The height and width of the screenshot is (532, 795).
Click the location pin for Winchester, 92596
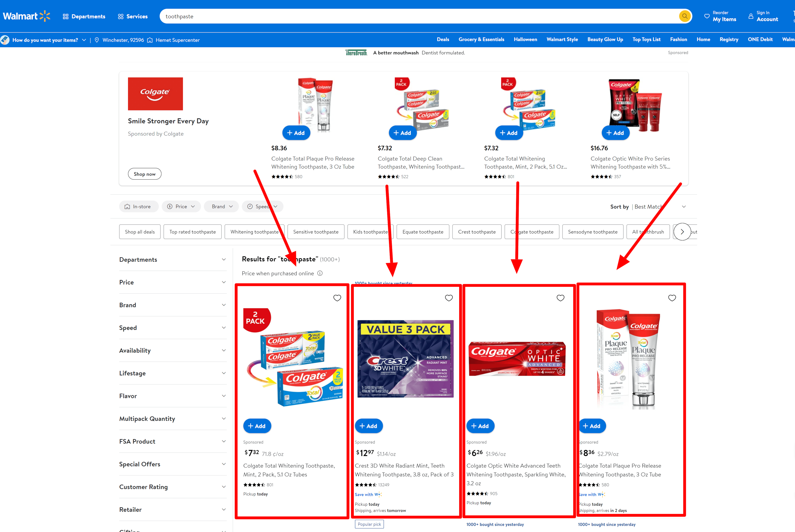pyautogui.click(x=97, y=40)
